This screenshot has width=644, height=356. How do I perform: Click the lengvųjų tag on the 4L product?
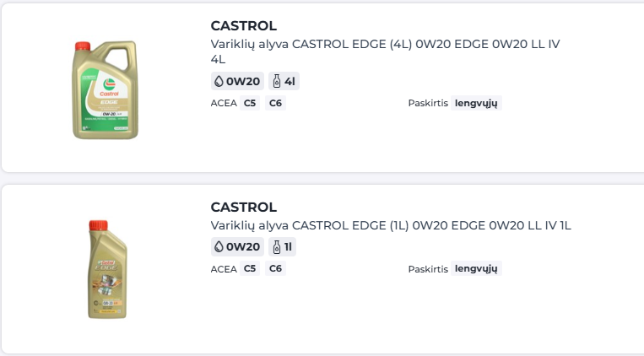click(477, 104)
